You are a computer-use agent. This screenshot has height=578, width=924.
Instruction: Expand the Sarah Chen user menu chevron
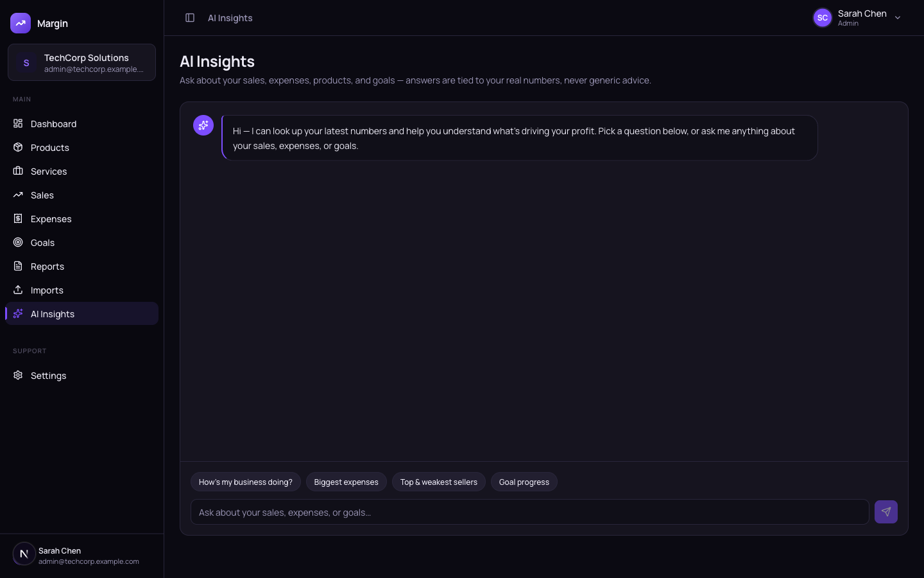tap(898, 18)
